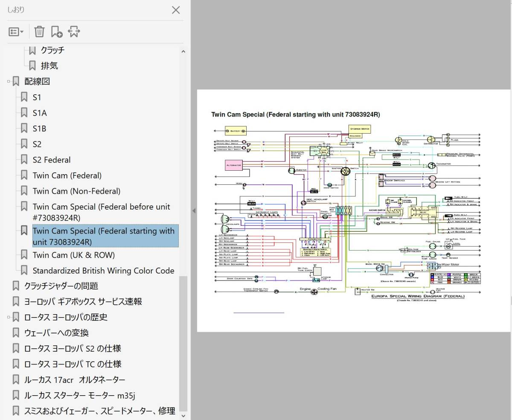This screenshot has height=420, width=512.
Task: Click the bookmark icon next to S1A
Action: (24, 113)
